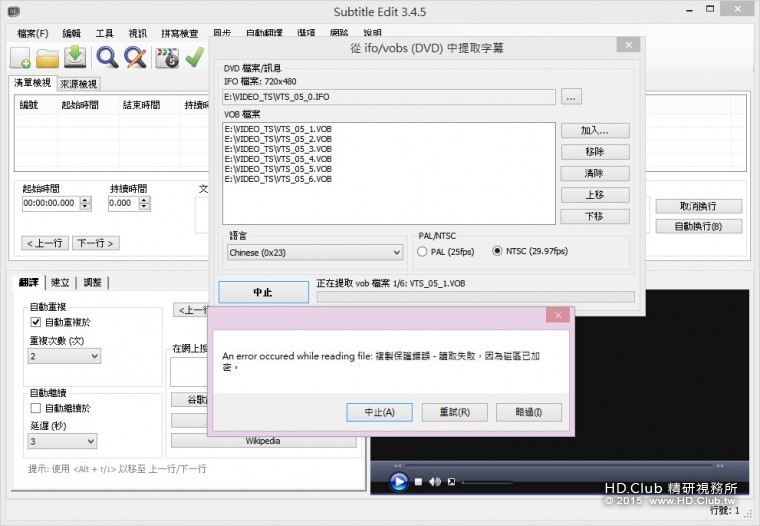Open the 檔案(F) menu
Screen dimensions: 760x526
tap(33, 33)
